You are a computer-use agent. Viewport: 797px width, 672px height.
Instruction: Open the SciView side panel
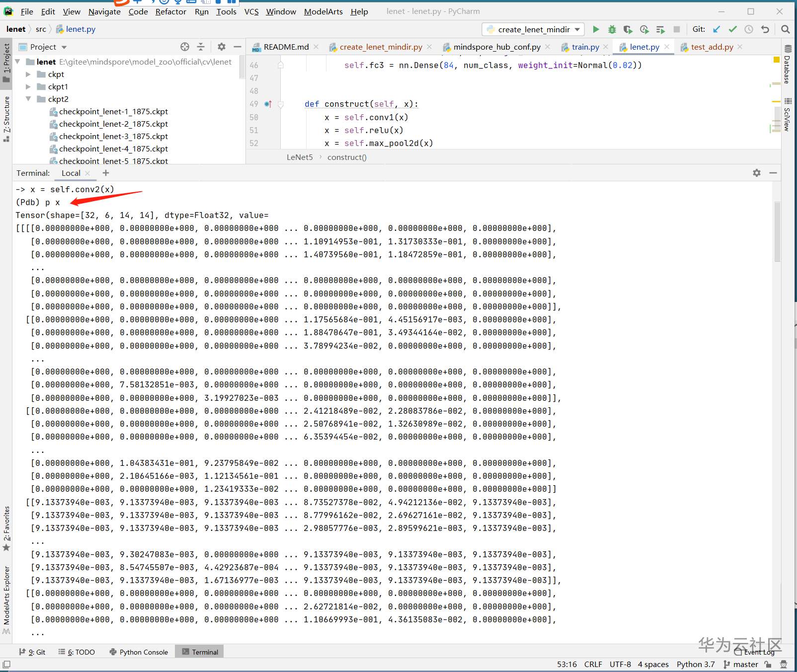click(788, 114)
